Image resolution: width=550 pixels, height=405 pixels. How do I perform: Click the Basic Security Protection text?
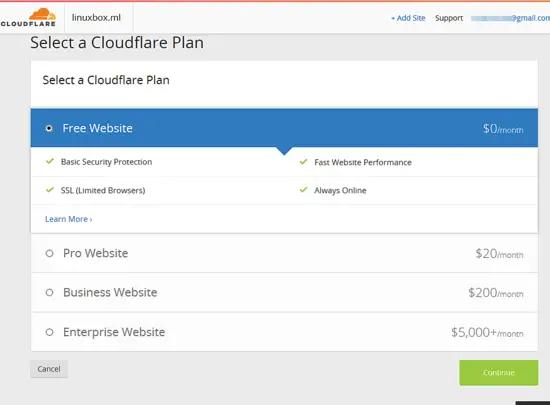(x=107, y=162)
